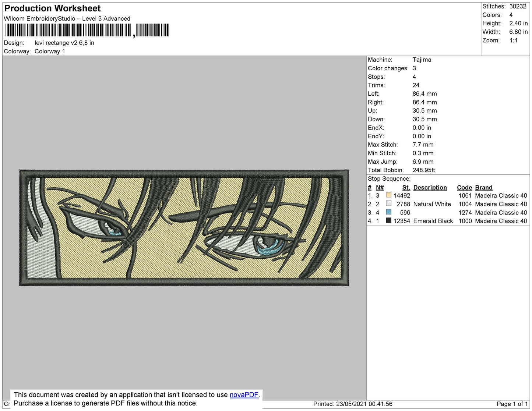Image resolution: width=532 pixels, height=411 pixels.
Task: Click 'Wilcom EmbroideryStudio – Level 3 Advanced' text
Action: click(67, 19)
